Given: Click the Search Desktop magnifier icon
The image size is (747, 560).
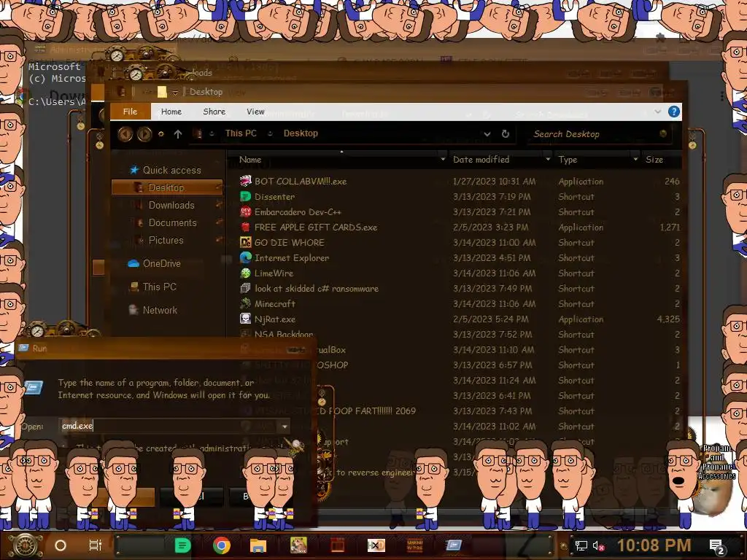Looking at the screenshot, I should tap(662, 134).
